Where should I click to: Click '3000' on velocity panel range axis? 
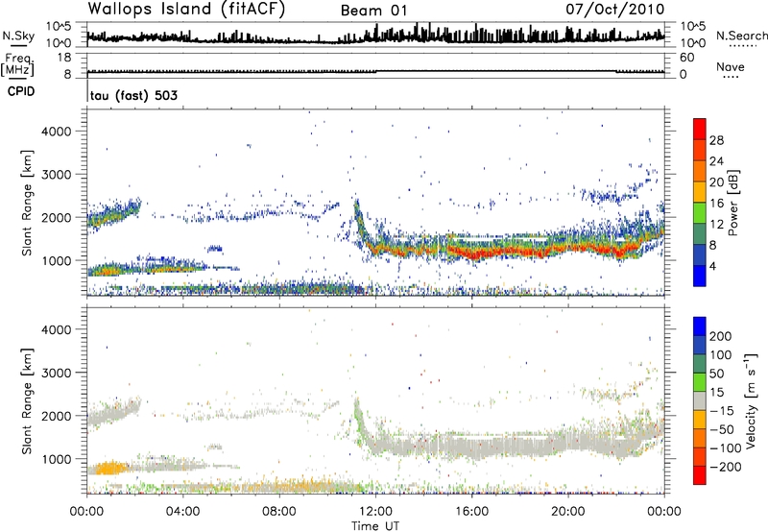coord(57,373)
